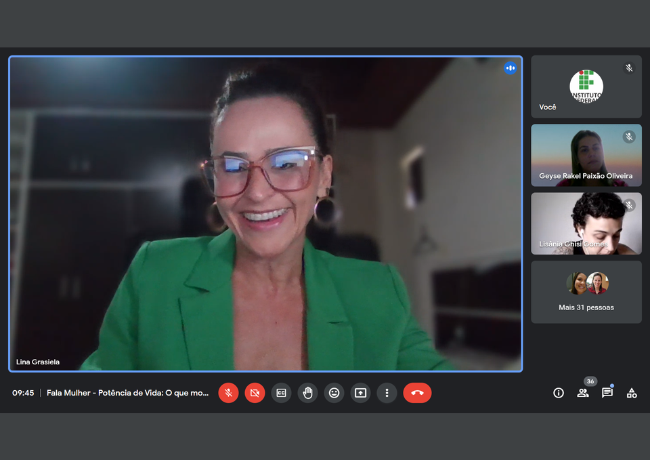Select Geyse Rakel Paixão Oliveira's video tile

coord(586,155)
